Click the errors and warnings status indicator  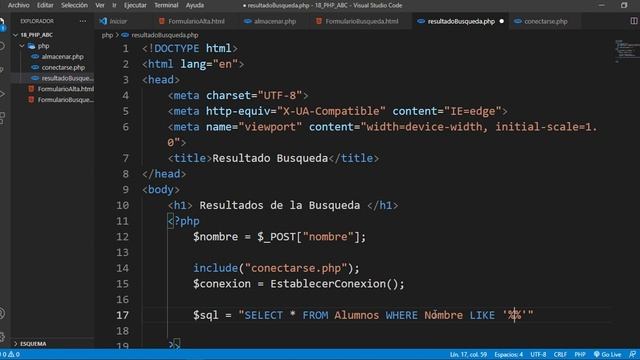10,354
